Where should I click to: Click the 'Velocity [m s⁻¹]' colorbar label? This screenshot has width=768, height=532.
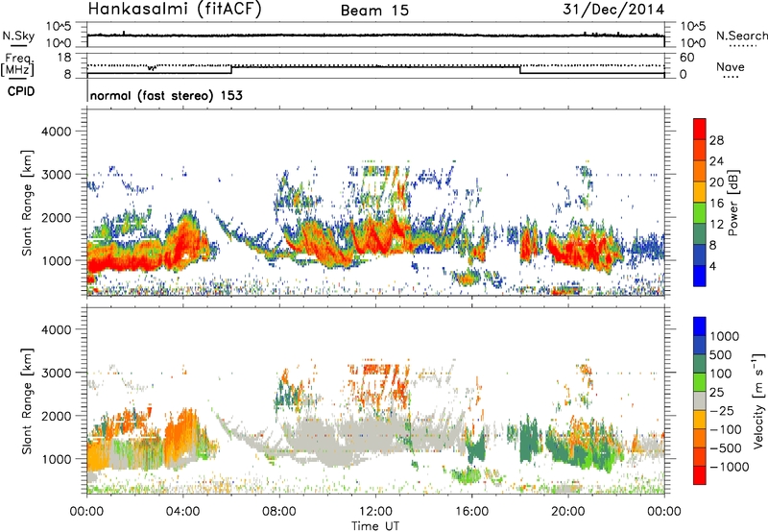click(x=758, y=400)
